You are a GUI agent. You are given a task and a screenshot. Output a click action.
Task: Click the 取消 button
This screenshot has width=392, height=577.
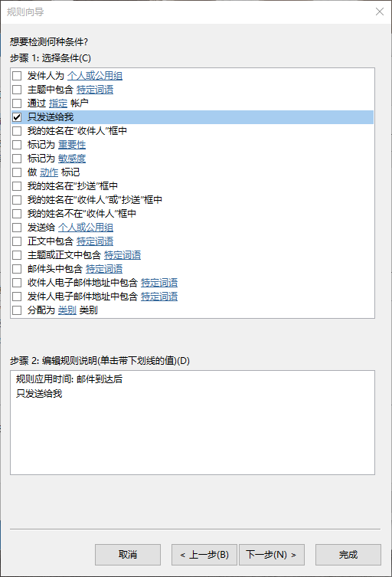coord(128,555)
